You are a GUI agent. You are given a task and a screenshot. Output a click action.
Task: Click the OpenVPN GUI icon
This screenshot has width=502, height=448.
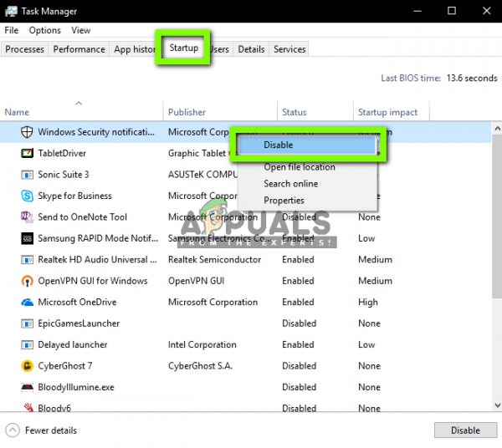point(27,281)
